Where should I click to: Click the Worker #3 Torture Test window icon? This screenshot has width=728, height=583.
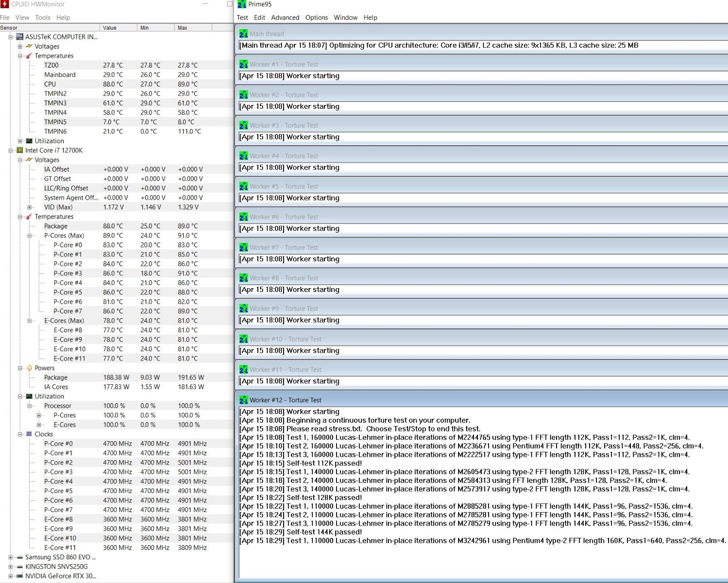pos(243,125)
